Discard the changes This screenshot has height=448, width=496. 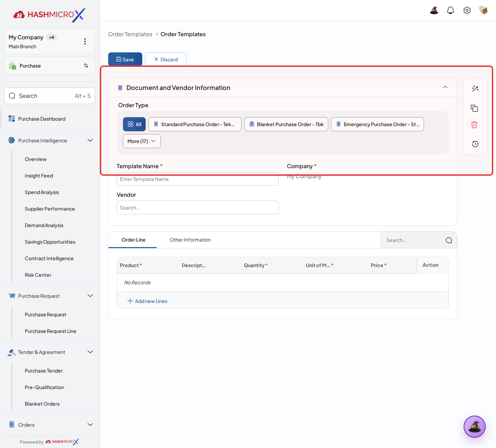[x=166, y=59]
